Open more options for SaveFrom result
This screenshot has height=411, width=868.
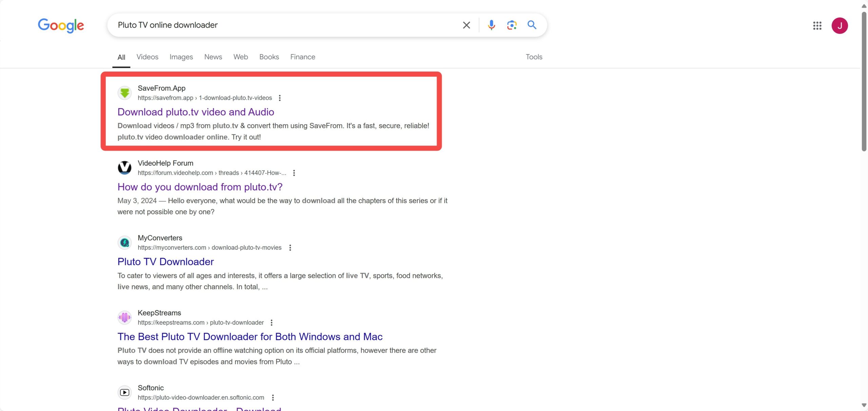(280, 98)
